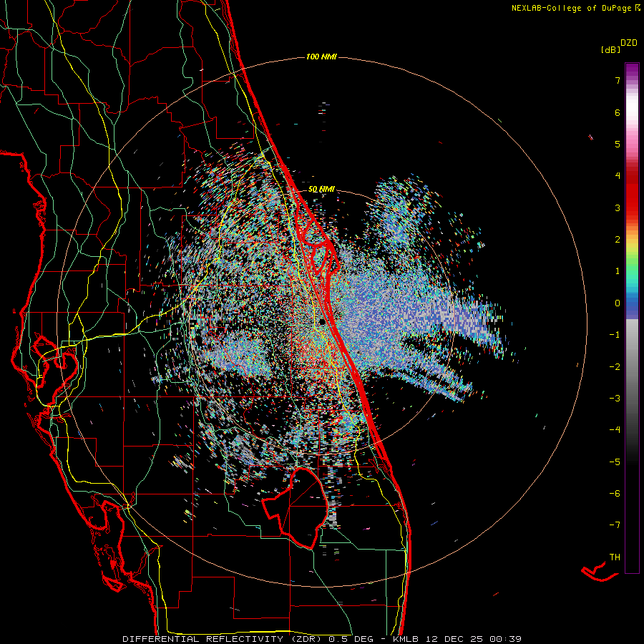The width and height of the screenshot is (644, 644).
Task: Click the -4 value on color scale
Action: [x=615, y=430]
